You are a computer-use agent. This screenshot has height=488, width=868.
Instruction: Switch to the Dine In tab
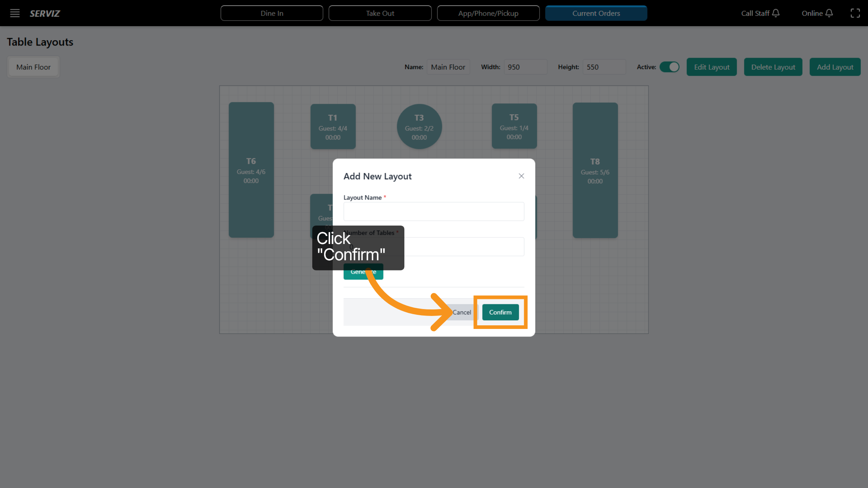tap(272, 13)
